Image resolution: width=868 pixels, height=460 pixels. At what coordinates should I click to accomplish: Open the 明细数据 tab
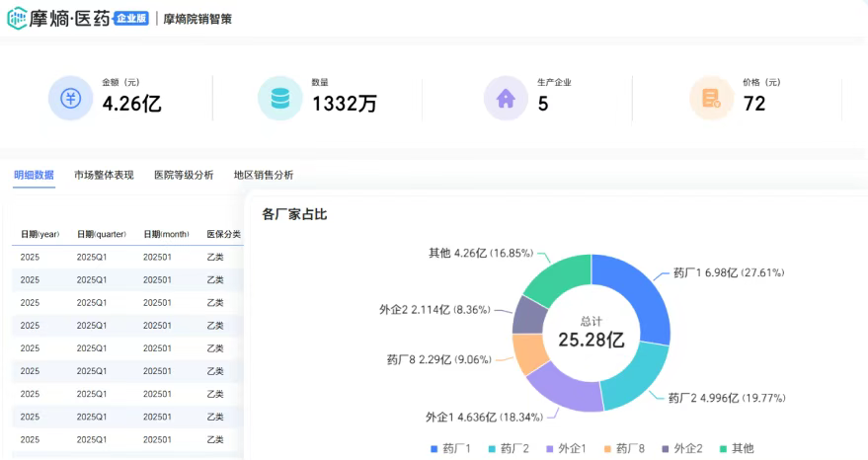tap(34, 175)
